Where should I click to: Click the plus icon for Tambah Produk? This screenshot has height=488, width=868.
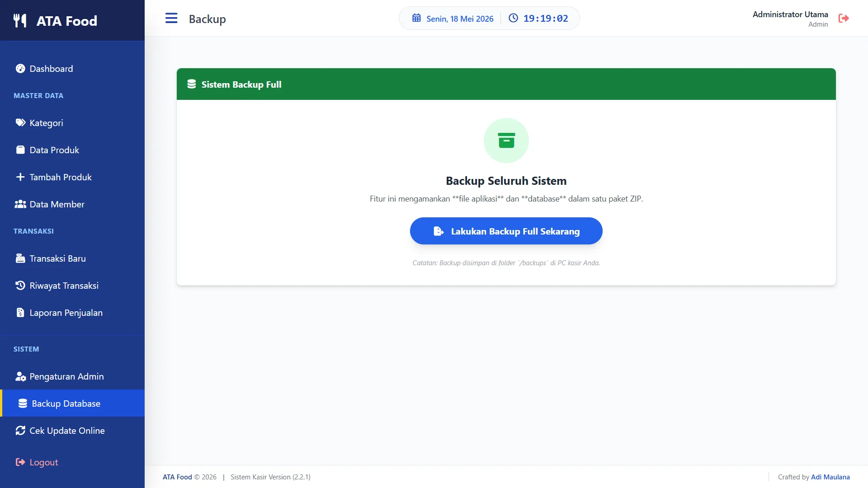[x=20, y=177]
